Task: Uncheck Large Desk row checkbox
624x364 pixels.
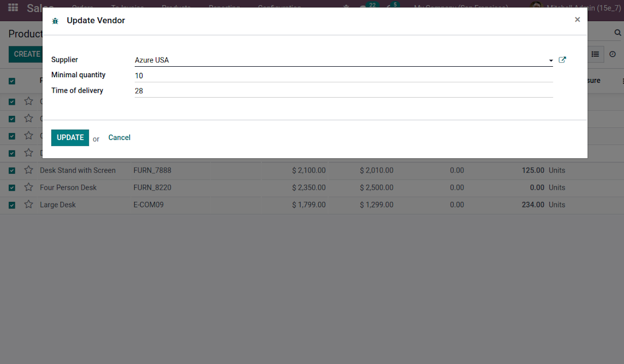Action: pos(12,205)
